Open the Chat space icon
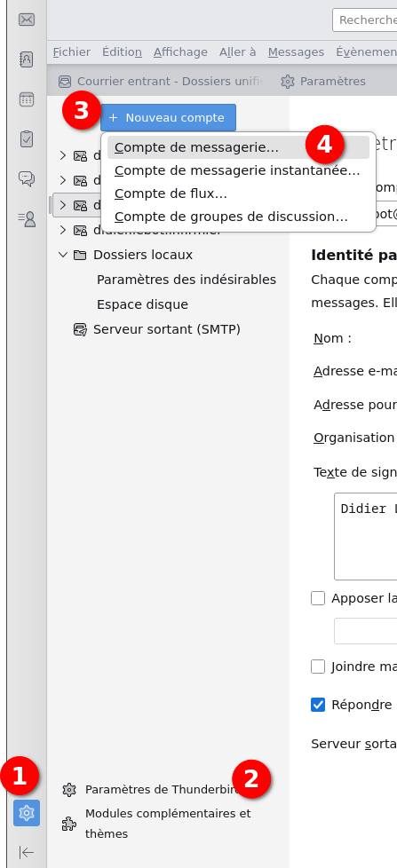 click(x=27, y=178)
